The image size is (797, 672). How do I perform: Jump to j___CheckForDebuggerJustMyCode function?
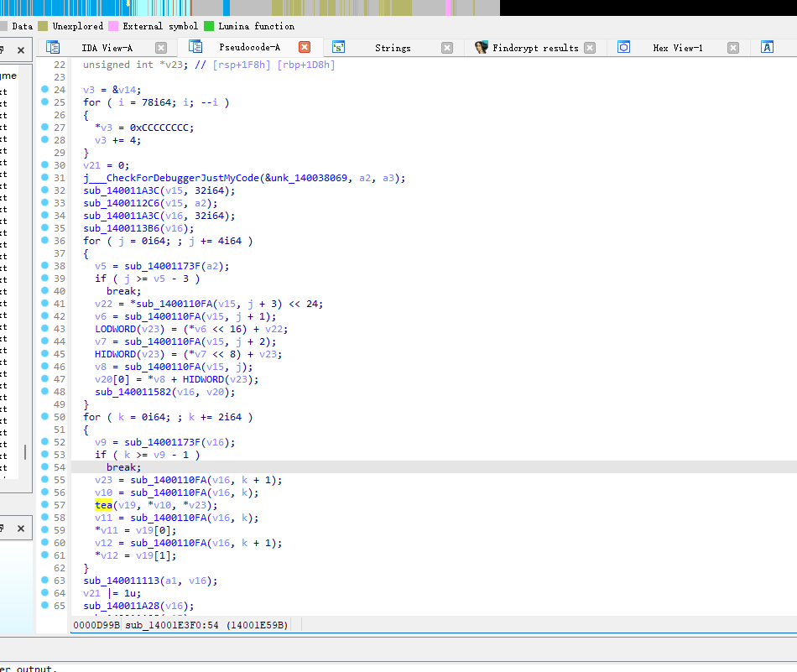click(x=171, y=178)
